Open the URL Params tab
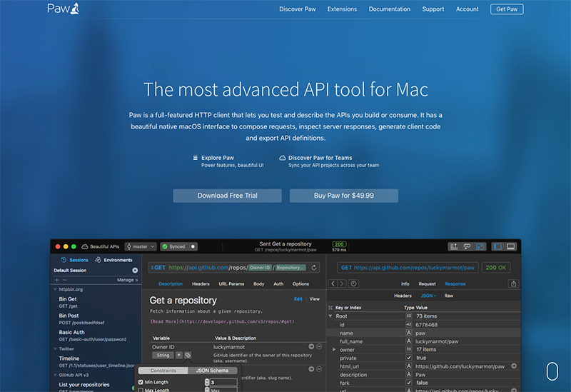 pos(231,283)
